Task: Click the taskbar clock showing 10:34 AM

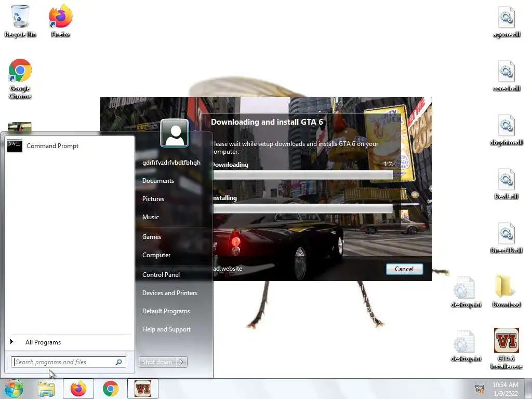Action: [x=505, y=389]
